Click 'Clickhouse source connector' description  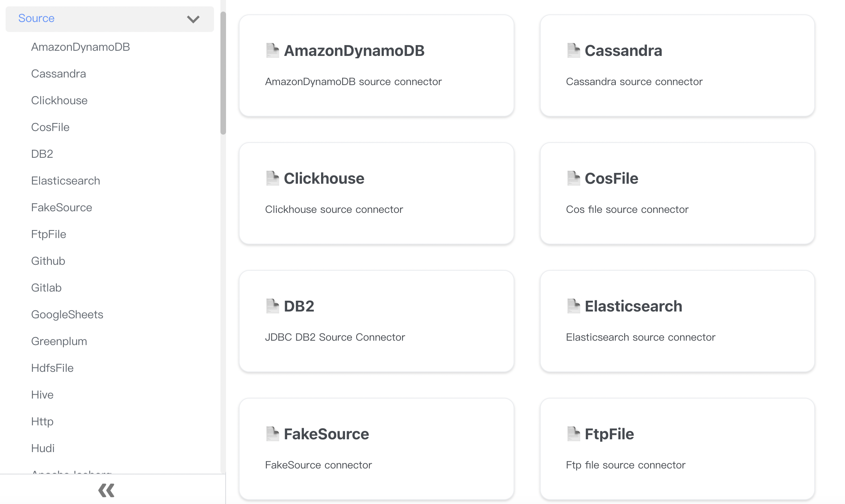[x=334, y=209]
